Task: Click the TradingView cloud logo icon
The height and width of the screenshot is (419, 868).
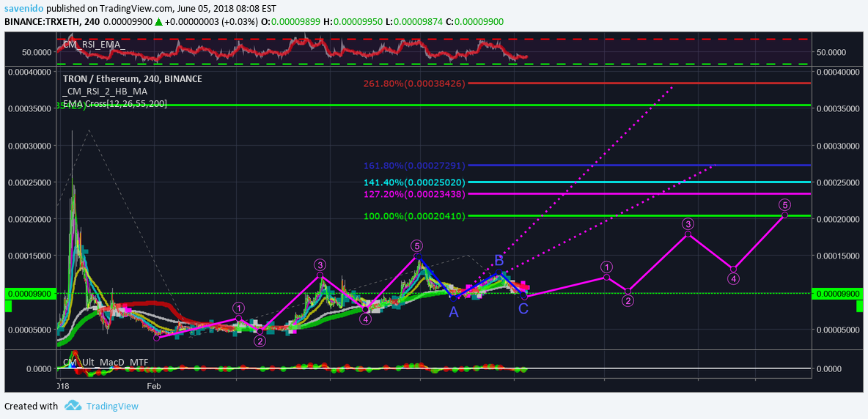Action: (x=73, y=406)
